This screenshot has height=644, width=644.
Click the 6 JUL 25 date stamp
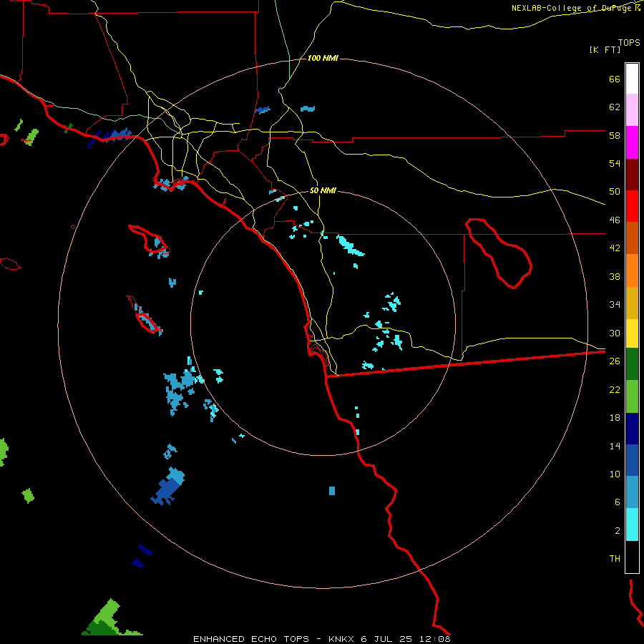386,639
